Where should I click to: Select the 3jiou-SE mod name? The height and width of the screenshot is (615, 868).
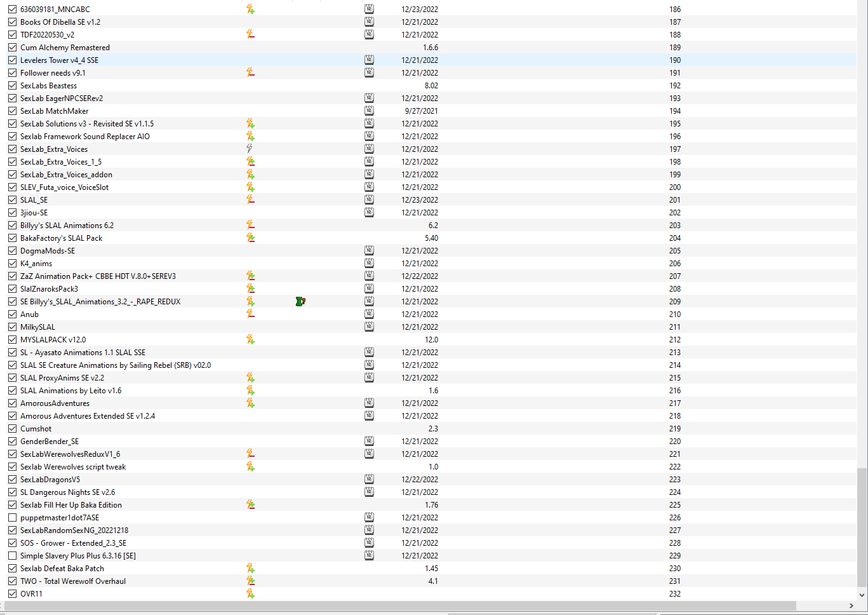pos(34,213)
